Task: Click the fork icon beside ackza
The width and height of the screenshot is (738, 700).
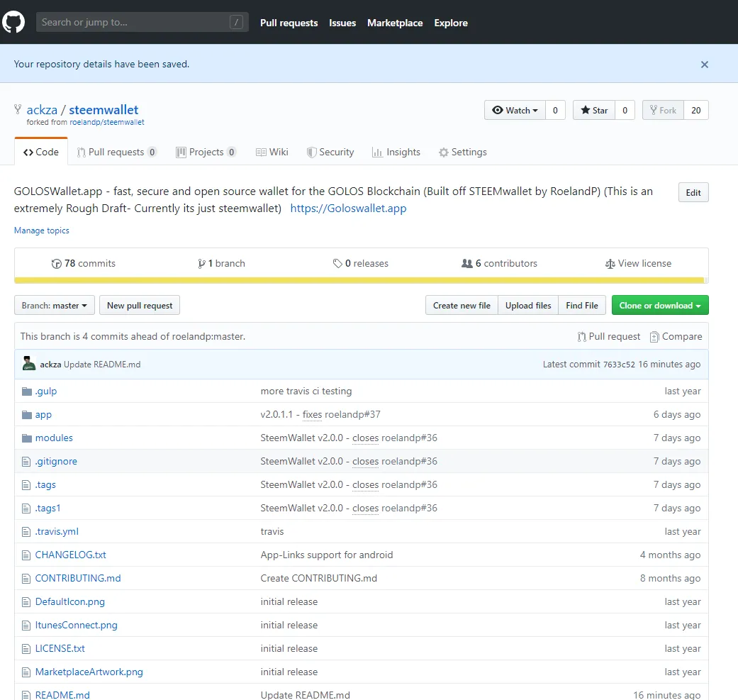Action: 18,109
